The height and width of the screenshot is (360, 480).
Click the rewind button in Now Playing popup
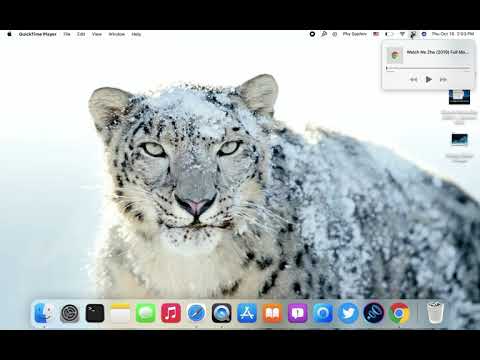414,79
